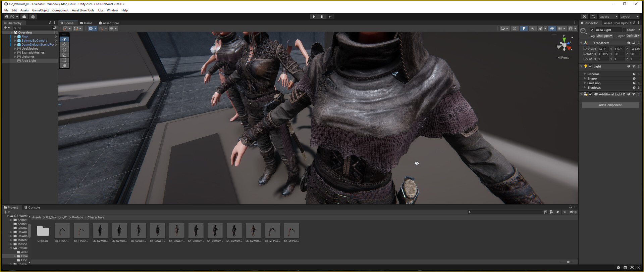644x272 pixels.
Task: Toggle 2D view mode
Action: coord(515,29)
